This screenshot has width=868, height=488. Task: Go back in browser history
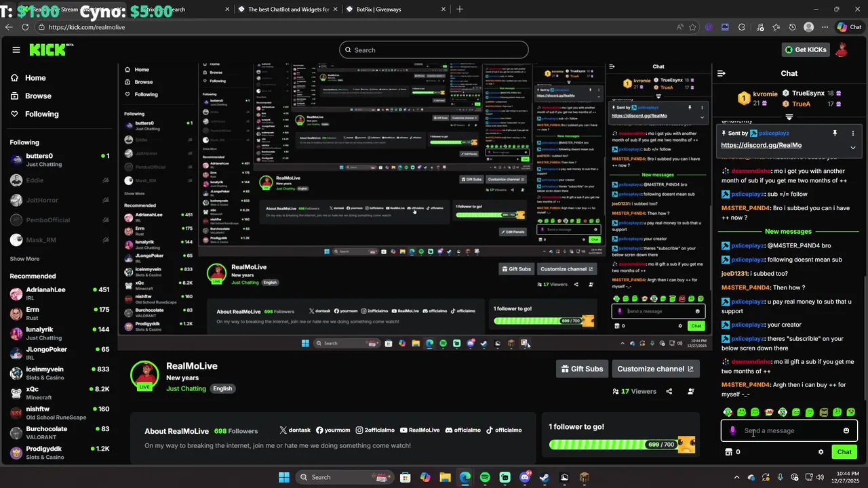pos(9,27)
